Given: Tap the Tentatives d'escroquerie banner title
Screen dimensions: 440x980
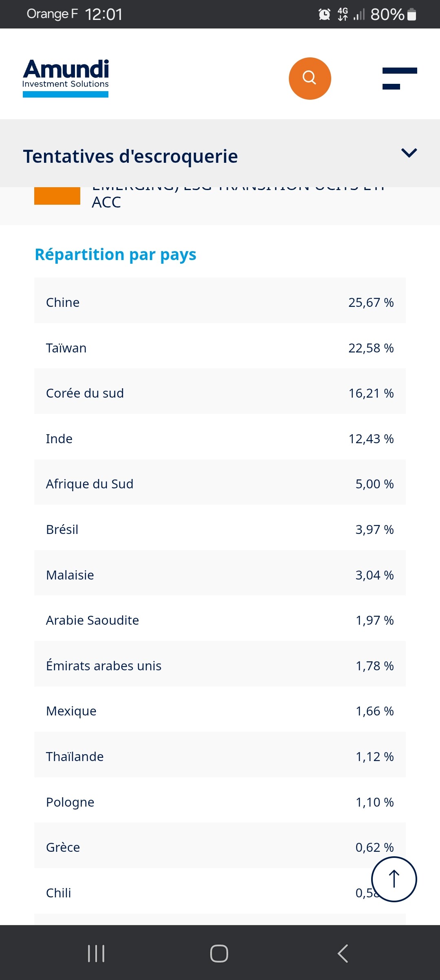Looking at the screenshot, I should [x=130, y=156].
